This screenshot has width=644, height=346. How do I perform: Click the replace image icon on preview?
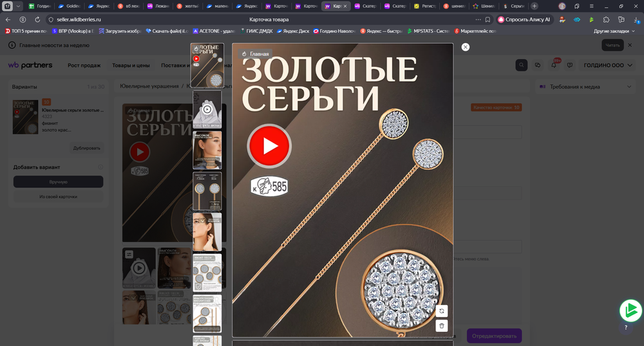442,311
